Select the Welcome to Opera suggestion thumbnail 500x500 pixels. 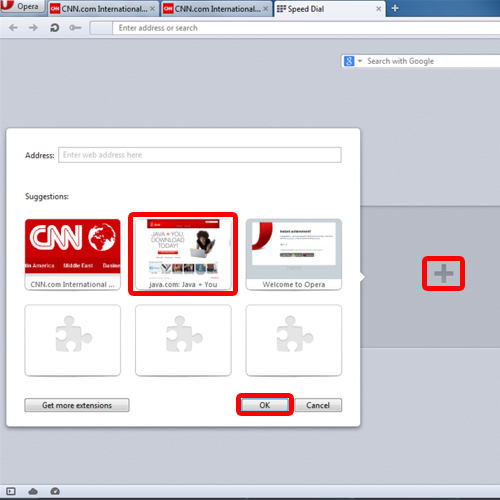pos(294,254)
